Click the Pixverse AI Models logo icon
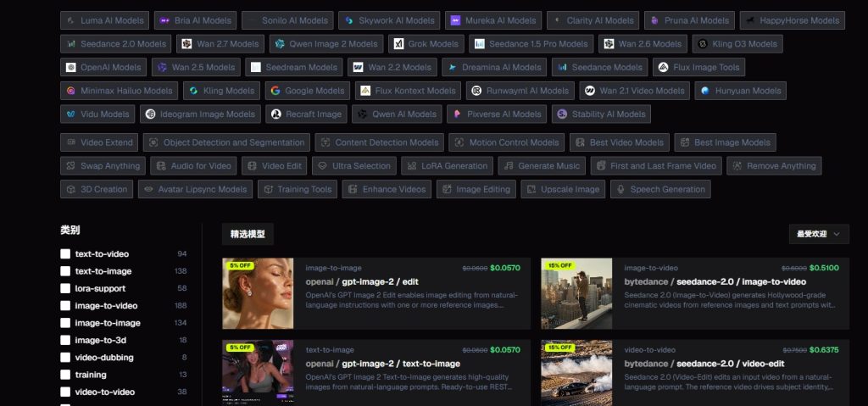 pyautogui.click(x=457, y=114)
